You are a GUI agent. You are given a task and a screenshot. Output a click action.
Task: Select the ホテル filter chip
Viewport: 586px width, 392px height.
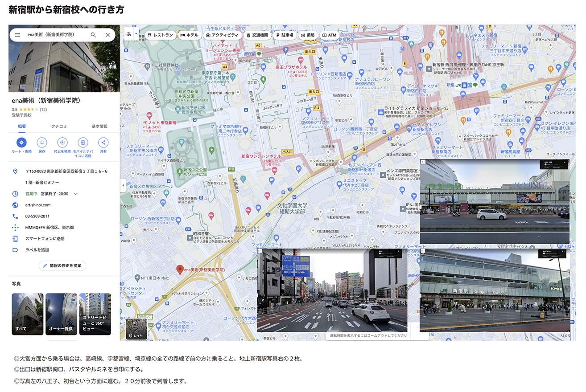pyautogui.click(x=189, y=35)
